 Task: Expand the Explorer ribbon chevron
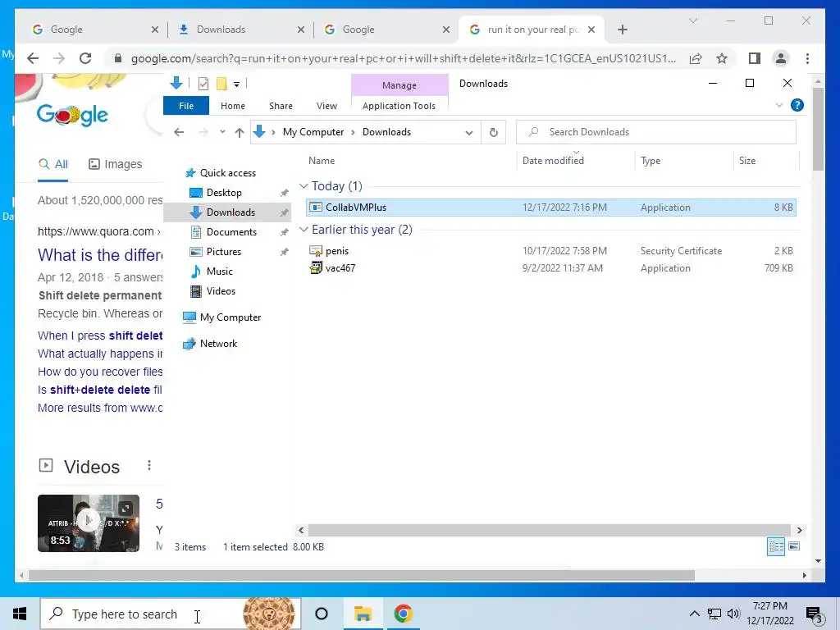click(x=779, y=106)
